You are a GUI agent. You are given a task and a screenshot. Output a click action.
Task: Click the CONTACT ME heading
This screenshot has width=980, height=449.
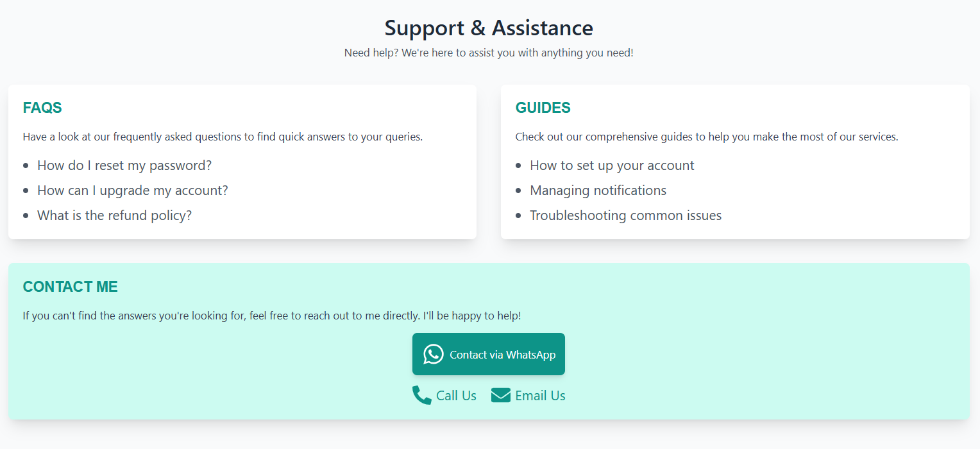click(x=71, y=287)
